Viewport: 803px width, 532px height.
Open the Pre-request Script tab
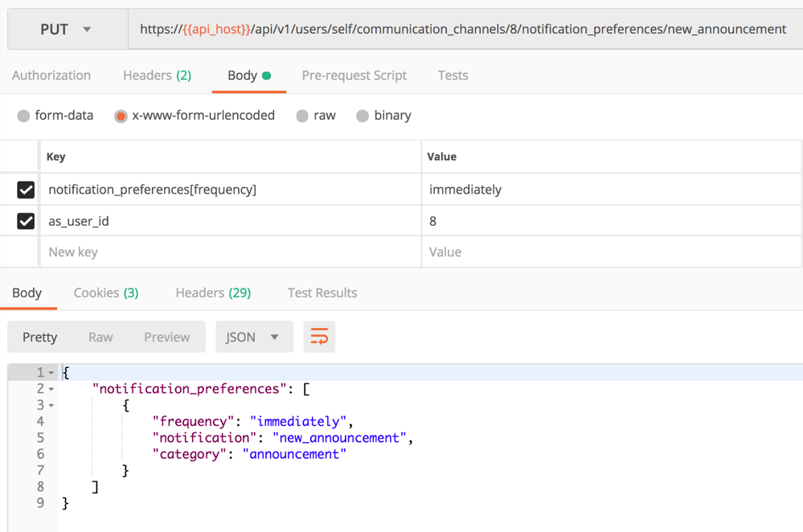pyautogui.click(x=354, y=76)
